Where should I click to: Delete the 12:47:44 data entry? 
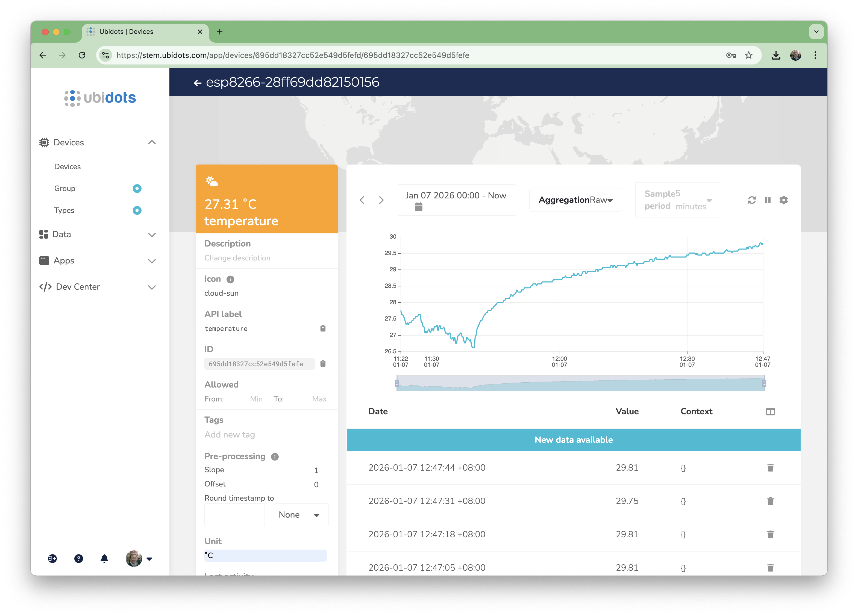click(770, 468)
